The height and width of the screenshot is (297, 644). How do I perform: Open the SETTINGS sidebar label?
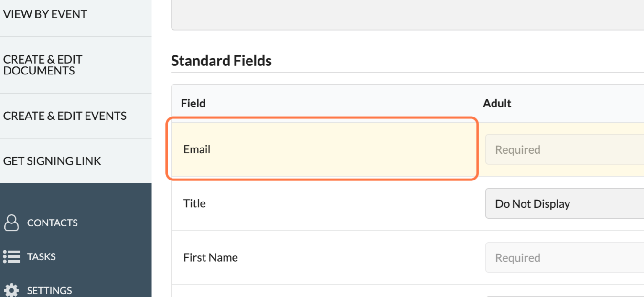point(49,290)
